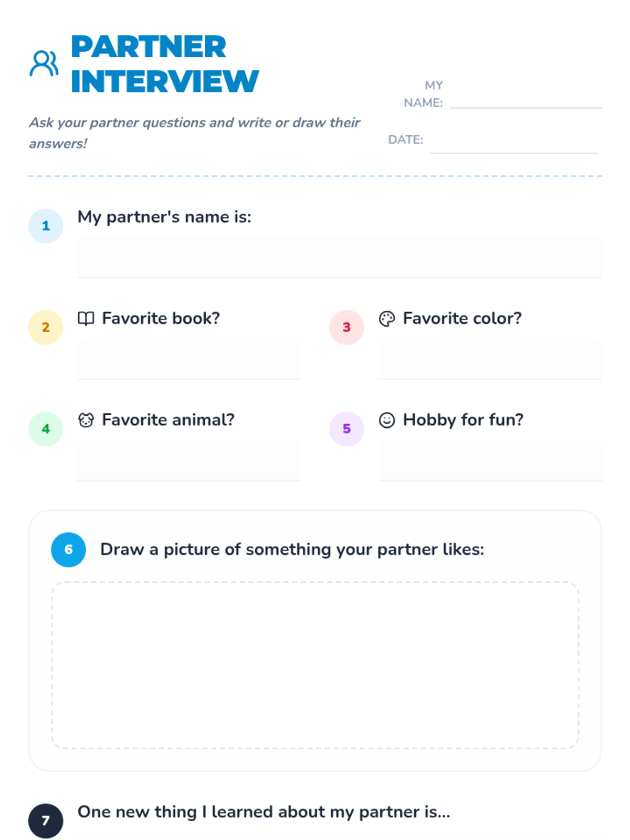630x840 pixels.
Task: Click the Hobby for fun answer box
Action: coord(490,460)
